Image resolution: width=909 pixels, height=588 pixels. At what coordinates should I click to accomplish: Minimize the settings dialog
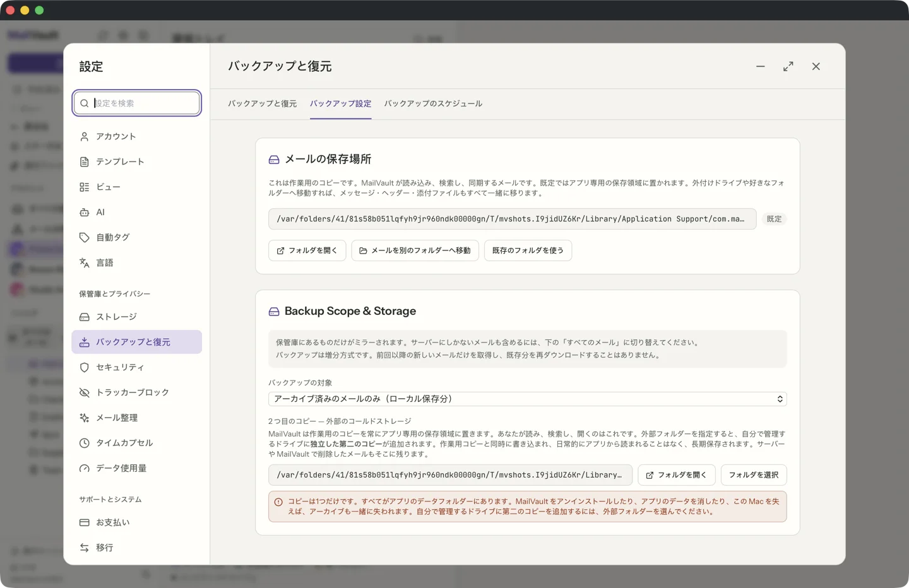point(761,66)
